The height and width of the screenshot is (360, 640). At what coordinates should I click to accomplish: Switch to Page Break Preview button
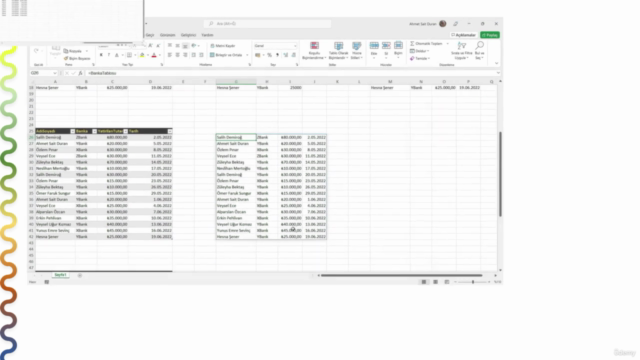pyautogui.click(x=447, y=282)
